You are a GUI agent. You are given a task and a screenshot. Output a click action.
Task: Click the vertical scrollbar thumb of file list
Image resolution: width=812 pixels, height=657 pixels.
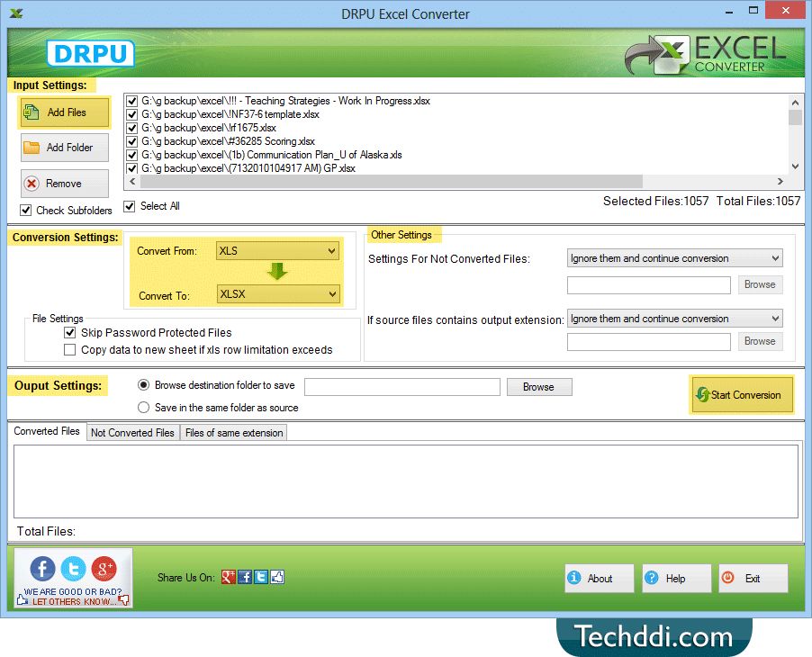(x=796, y=118)
